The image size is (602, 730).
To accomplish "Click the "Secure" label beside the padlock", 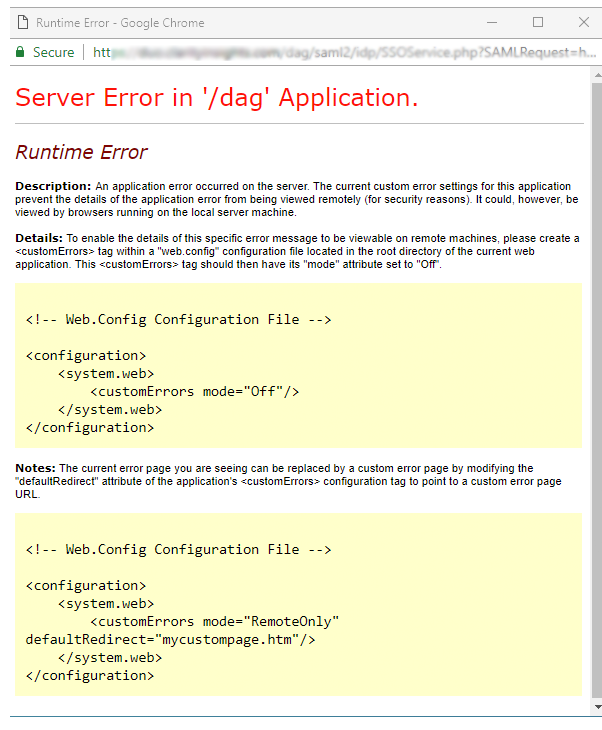I will [53, 52].
